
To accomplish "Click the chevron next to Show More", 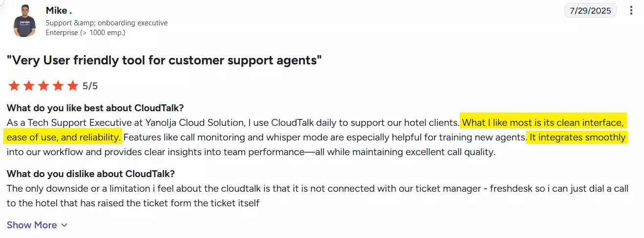I will pyautogui.click(x=64, y=225).
